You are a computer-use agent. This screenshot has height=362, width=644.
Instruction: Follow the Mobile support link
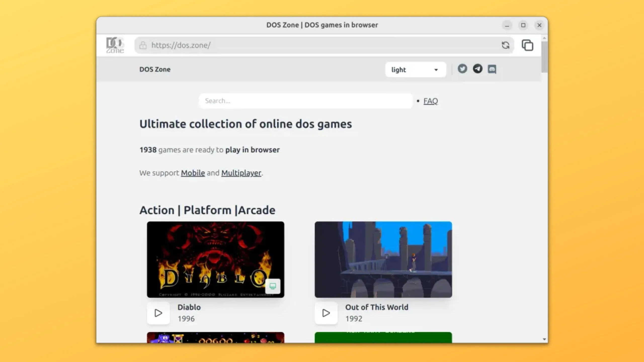coord(193,173)
